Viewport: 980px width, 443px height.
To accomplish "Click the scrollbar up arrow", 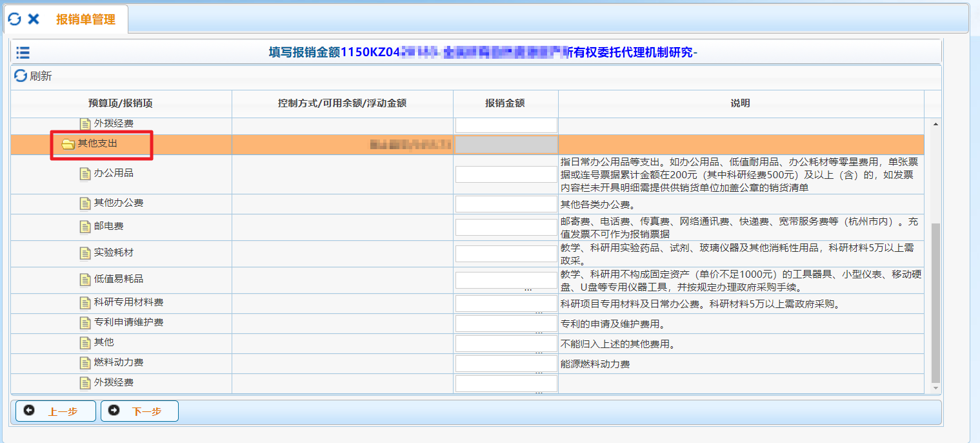I will pos(936,123).
